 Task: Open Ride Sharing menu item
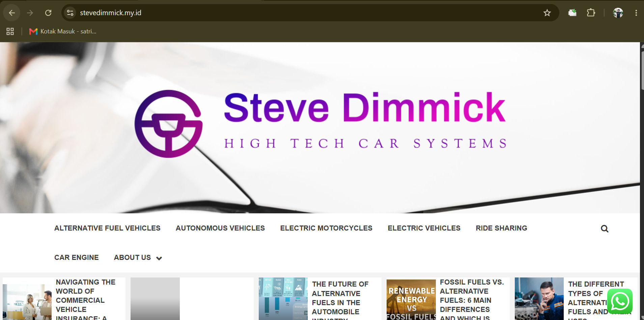coord(501,228)
